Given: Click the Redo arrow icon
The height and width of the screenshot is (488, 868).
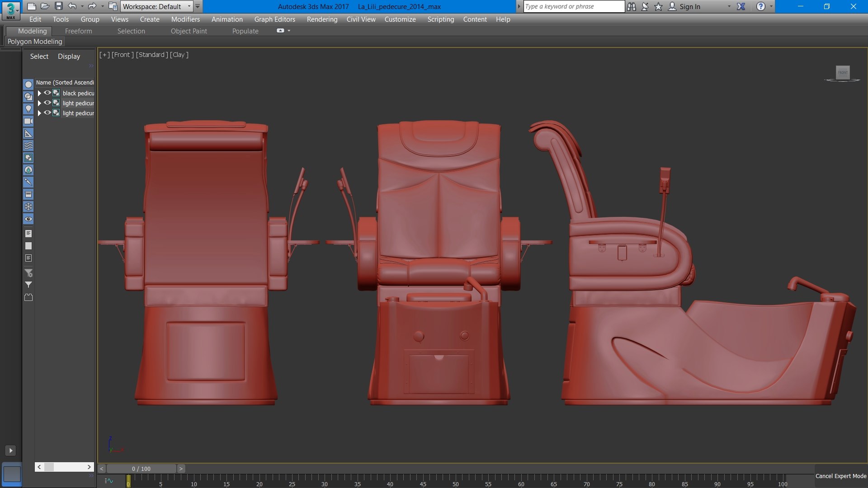Looking at the screenshot, I should click(92, 6).
